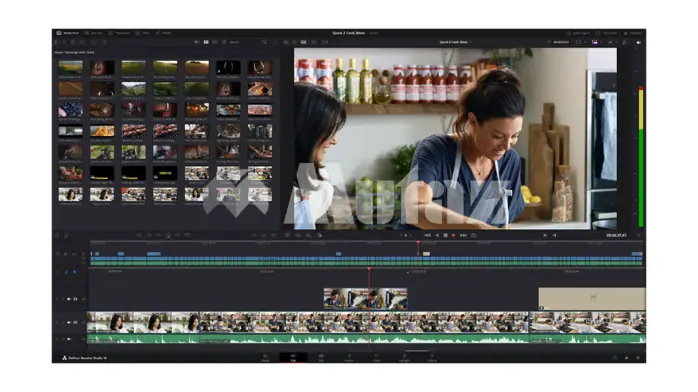Select the Source Tape viewer mode
The image size is (698, 392).
[295, 42]
